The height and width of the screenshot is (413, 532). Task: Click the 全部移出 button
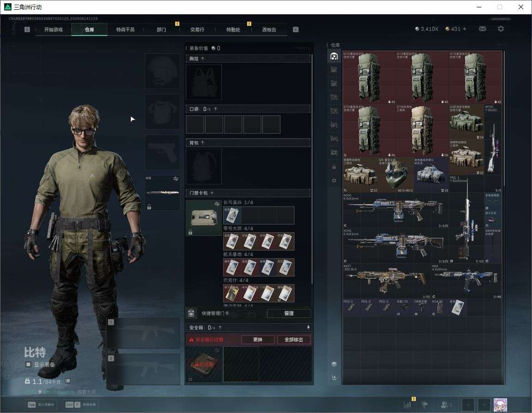click(294, 339)
